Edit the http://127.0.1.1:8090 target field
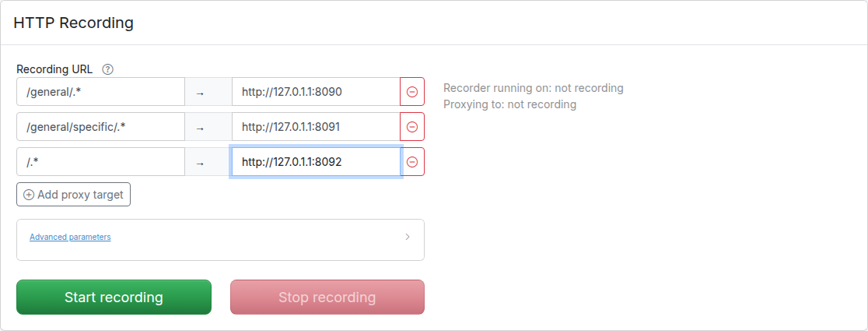The width and height of the screenshot is (868, 331). 316,91
